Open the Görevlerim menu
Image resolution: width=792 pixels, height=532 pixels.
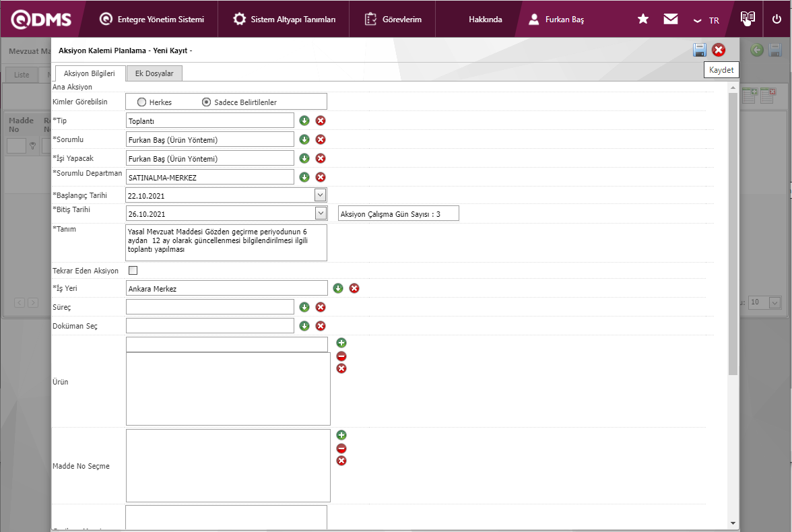pyautogui.click(x=393, y=20)
